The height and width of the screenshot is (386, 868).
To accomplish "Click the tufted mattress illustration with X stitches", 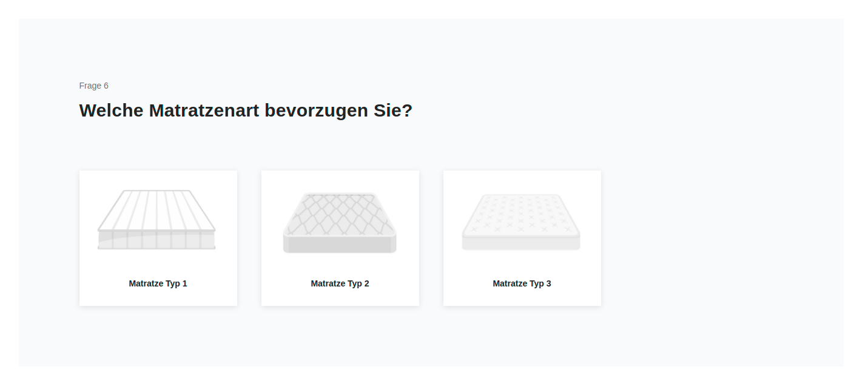I will pos(521,222).
